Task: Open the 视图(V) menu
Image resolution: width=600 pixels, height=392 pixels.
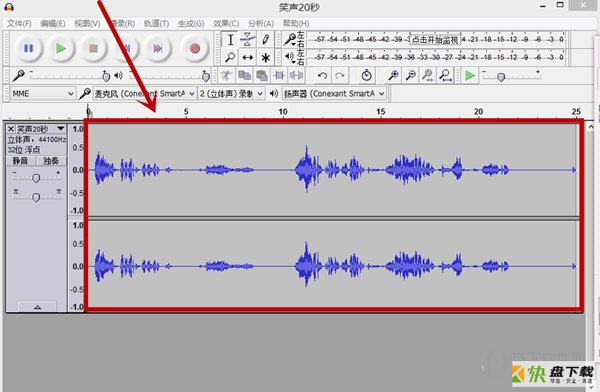Action: [87, 24]
